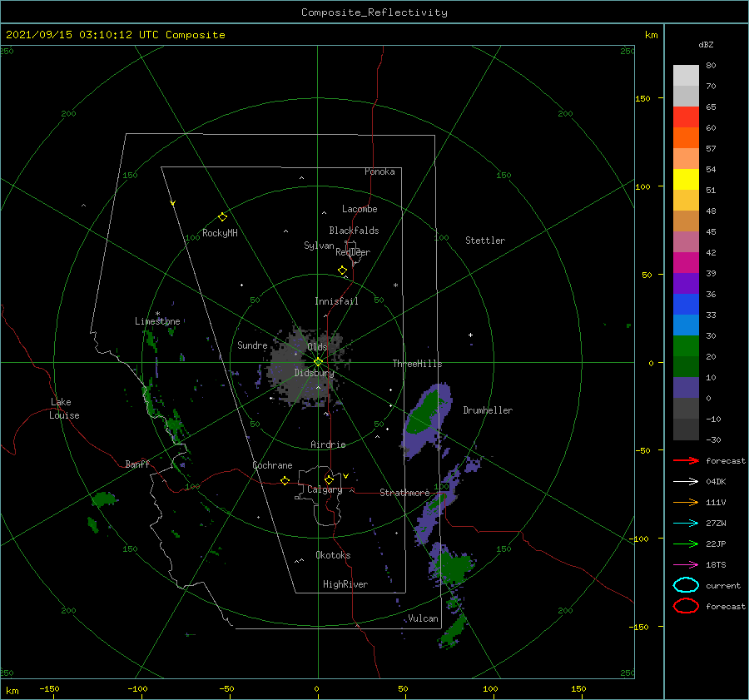This screenshot has height=700, width=749.
Task: Click the dBZ legend heading
Action: point(706,44)
